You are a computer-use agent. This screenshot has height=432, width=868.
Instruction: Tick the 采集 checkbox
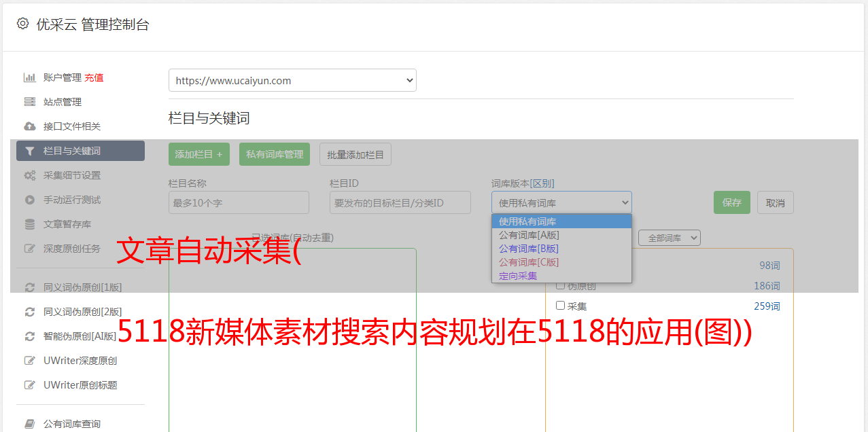[561, 306]
